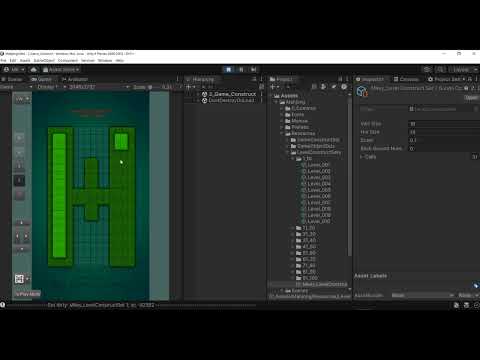Open the account dropdown in the toolbar
480x360 pixels.
click(x=14, y=70)
